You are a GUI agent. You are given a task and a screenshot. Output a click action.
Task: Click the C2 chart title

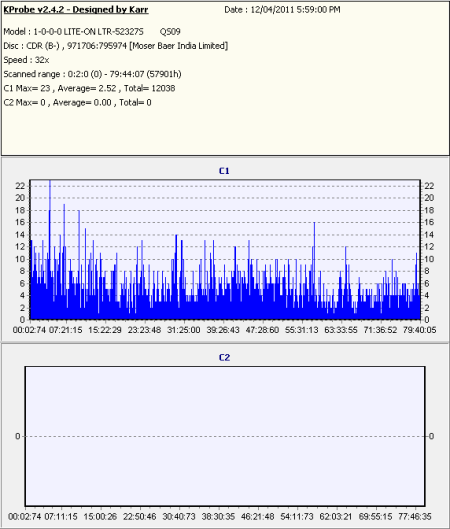click(224, 358)
